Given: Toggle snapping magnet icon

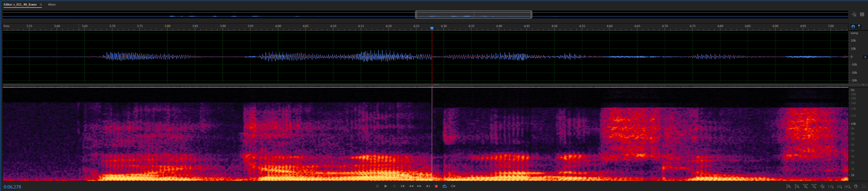Looking at the screenshot, I should click(853, 27).
